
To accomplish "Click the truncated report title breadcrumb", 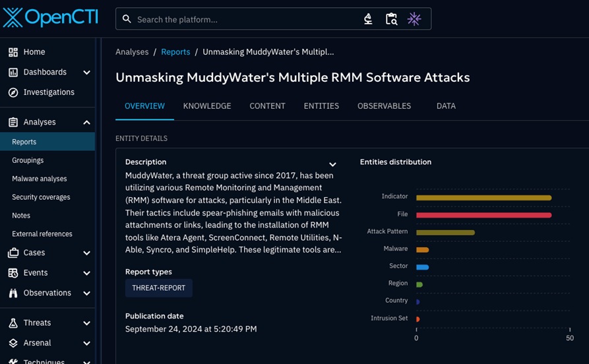I will pyautogui.click(x=268, y=52).
